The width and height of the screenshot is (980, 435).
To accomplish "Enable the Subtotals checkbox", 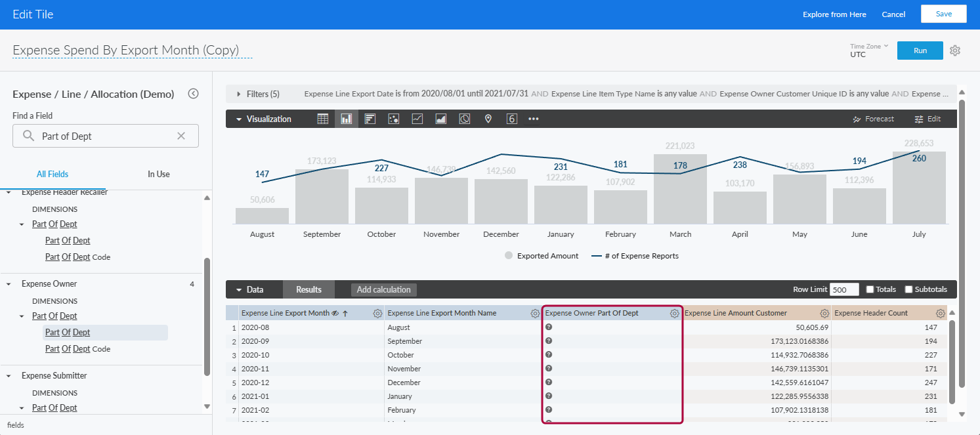I will pyautogui.click(x=908, y=289).
